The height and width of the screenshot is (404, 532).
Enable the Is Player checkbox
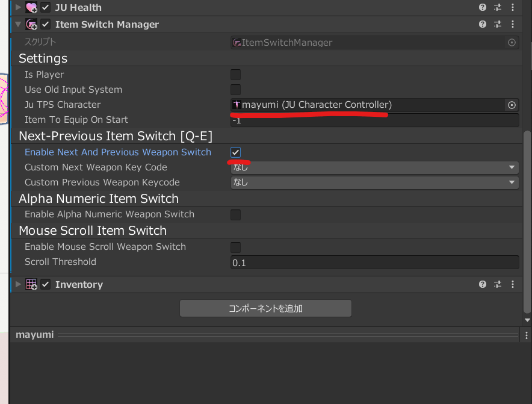[236, 75]
